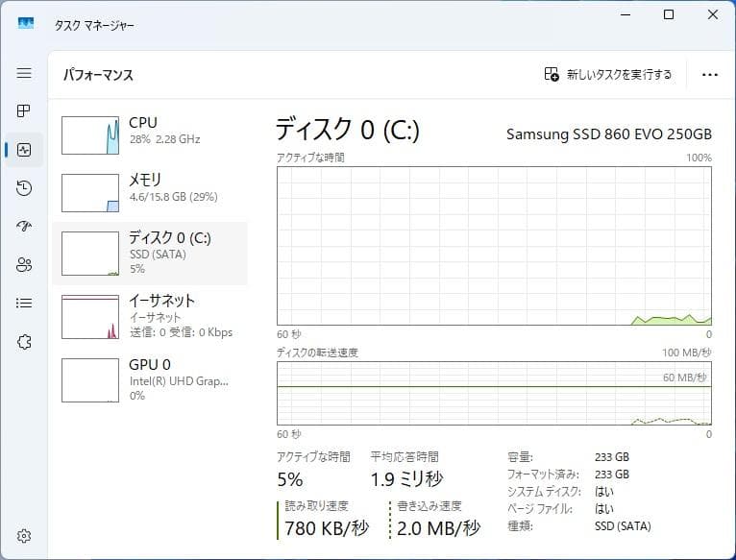The width and height of the screenshot is (736, 560).
Task: Click the GPU 0 mini graph
Action: 90,380
